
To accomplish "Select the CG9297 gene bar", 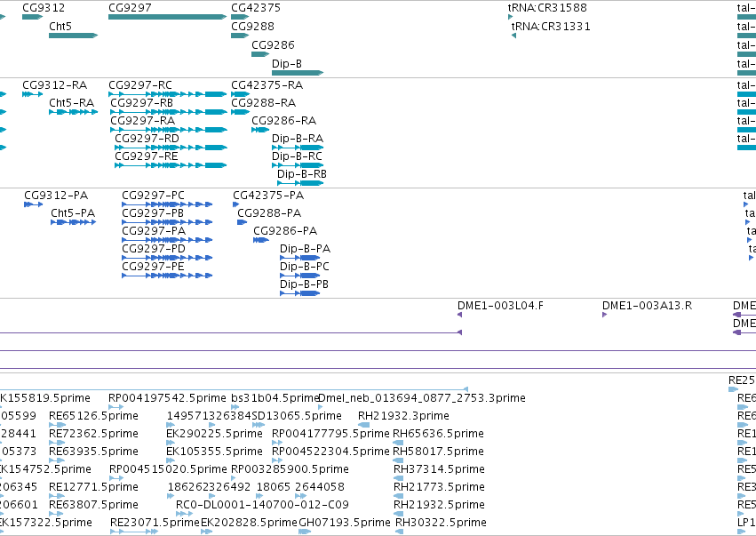I will [167, 17].
